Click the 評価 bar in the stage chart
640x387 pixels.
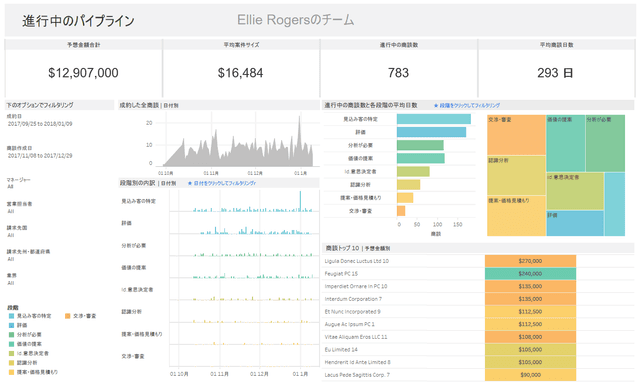(431, 132)
